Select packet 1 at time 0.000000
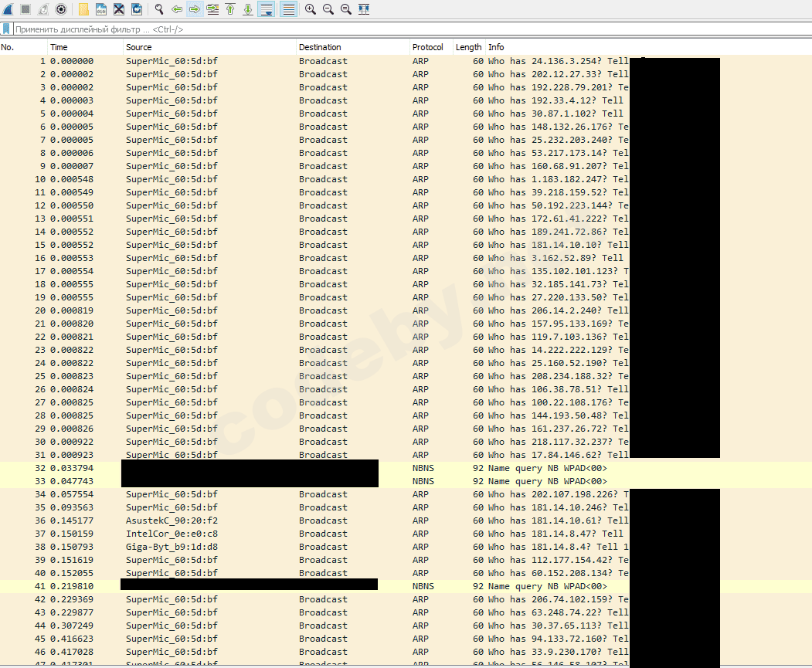Screen dimensions: 812x668 [x=406, y=61]
